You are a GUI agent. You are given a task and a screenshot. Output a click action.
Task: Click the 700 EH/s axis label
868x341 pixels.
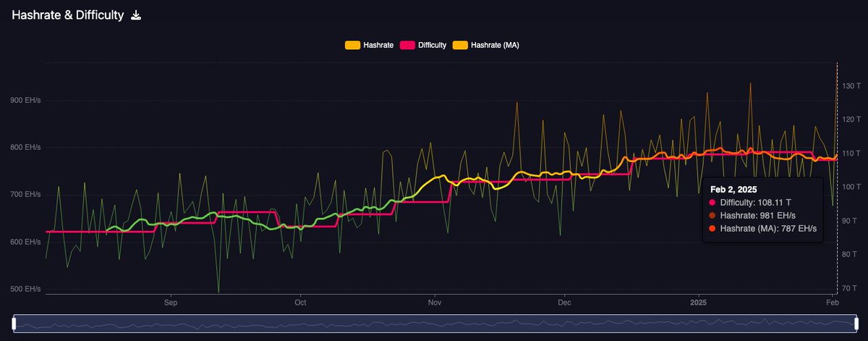[26, 195]
